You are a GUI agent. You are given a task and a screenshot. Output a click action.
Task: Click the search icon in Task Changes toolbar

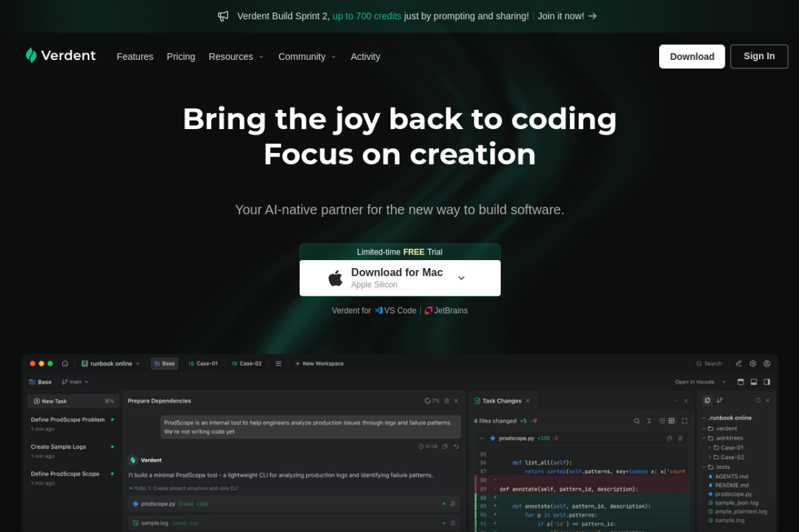tap(637, 421)
